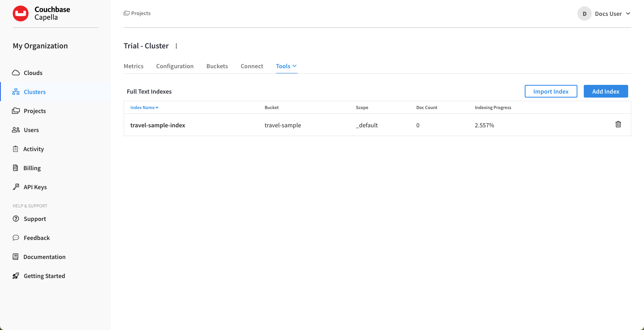The width and height of the screenshot is (644, 330).
Task: Click the Doc Count value 0
Action: (418, 125)
